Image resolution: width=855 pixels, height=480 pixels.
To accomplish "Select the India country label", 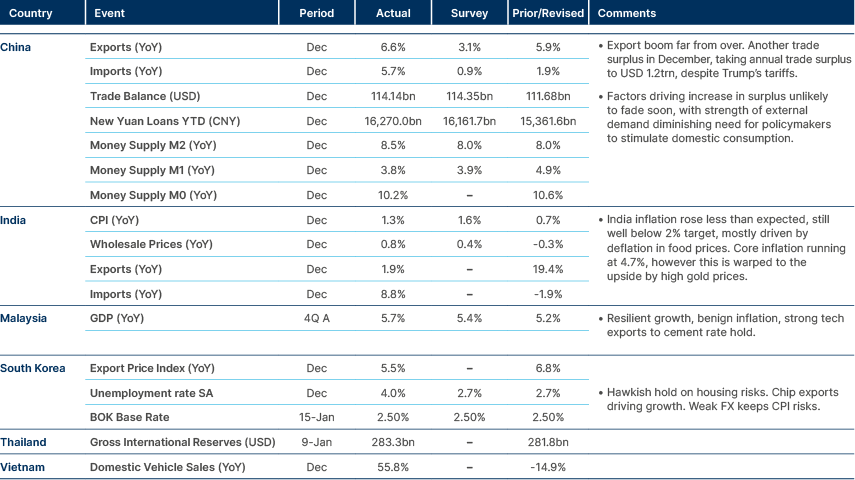I will point(13,220).
